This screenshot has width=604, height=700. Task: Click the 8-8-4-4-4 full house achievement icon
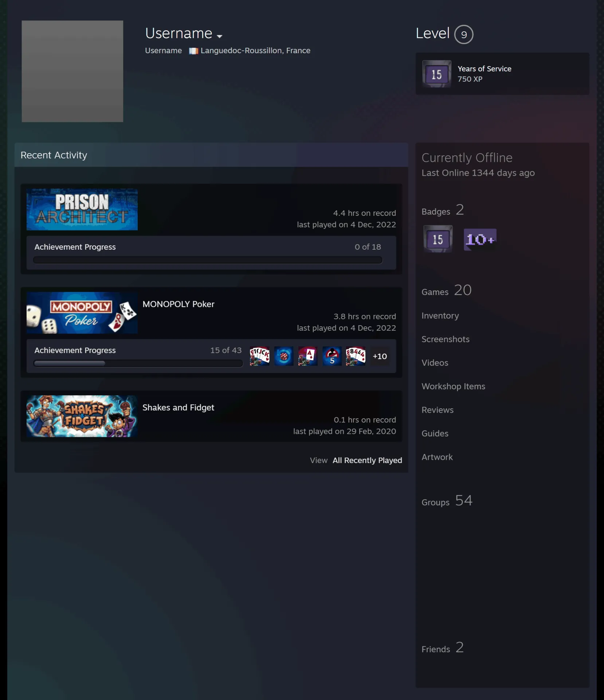pyautogui.click(x=356, y=356)
